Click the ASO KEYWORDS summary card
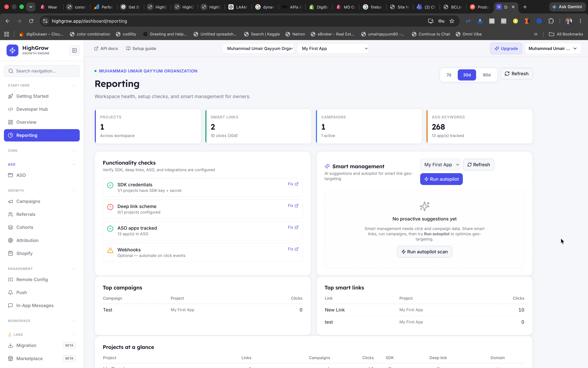588x368 pixels. [480, 126]
